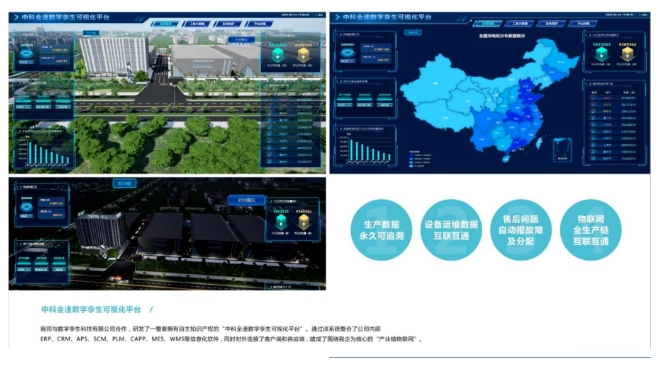The image size is (656, 380).
Task: Click the yellow cube icon in the daytime view
Action: pyautogui.click(x=303, y=55)
